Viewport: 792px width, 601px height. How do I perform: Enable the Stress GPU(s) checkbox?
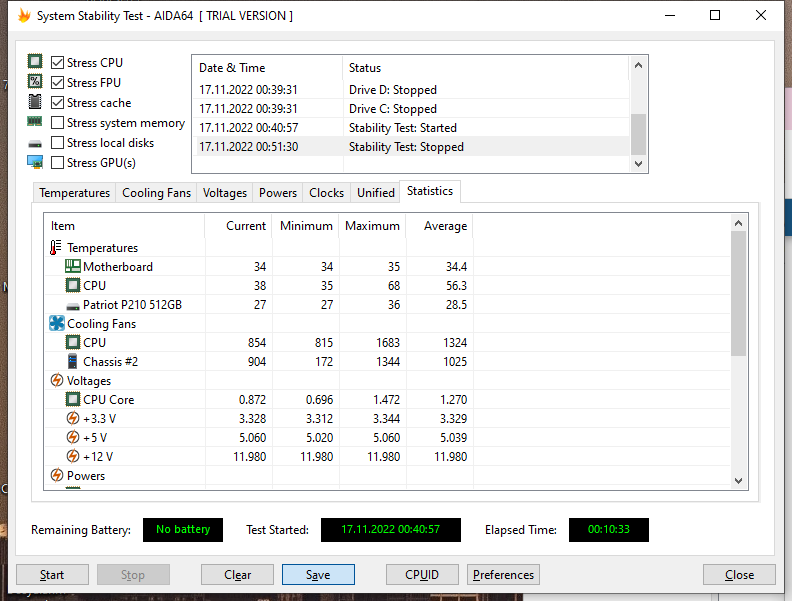[x=58, y=163]
